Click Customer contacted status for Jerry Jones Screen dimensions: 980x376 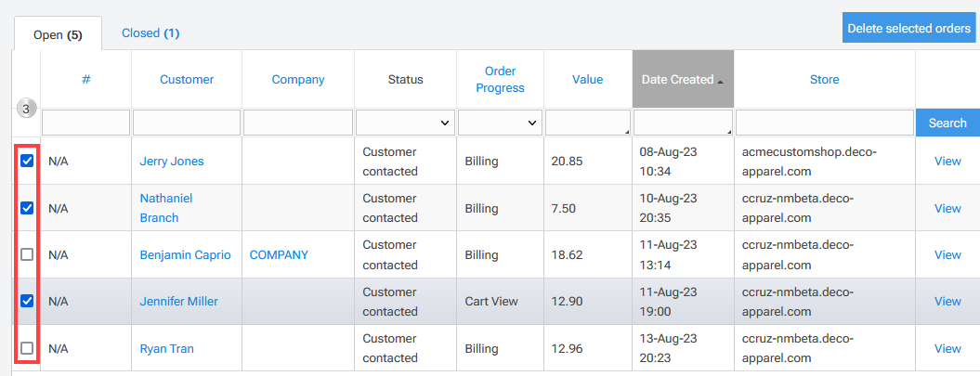pyautogui.click(x=390, y=162)
